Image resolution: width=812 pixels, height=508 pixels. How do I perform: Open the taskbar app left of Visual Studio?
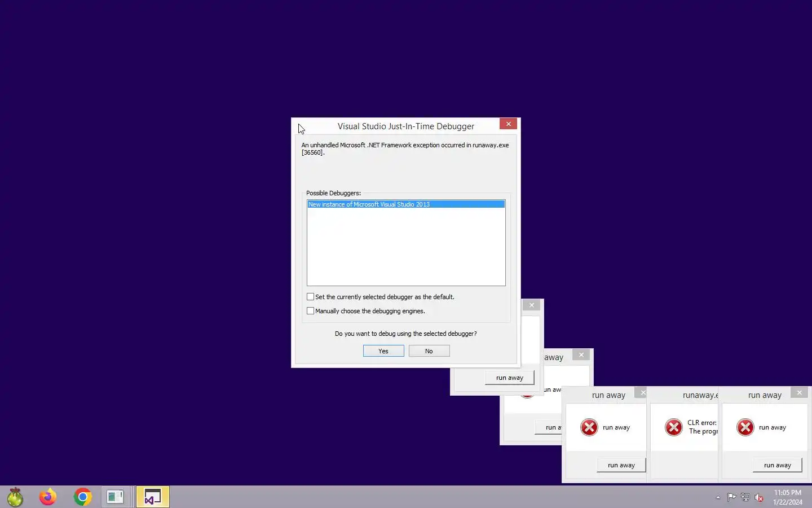click(x=116, y=497)
